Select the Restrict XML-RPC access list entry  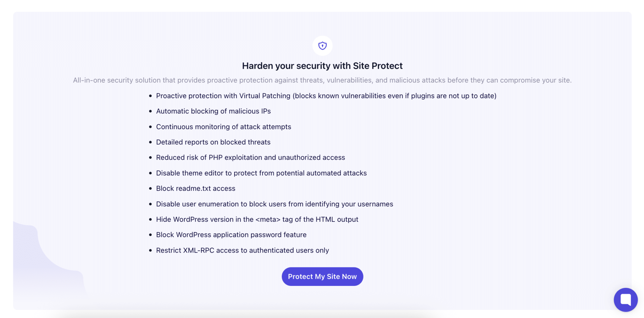coord(242,250)
